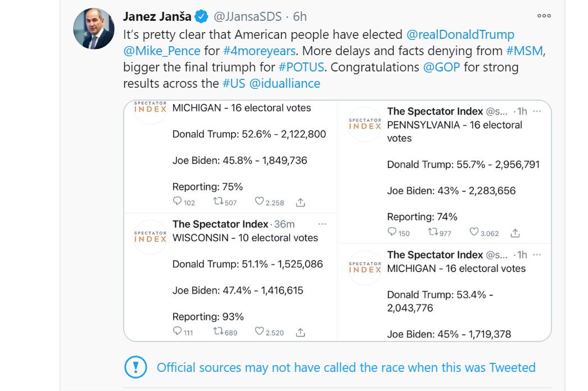Open the tweet's three-dot more options menu

(544, 16)
